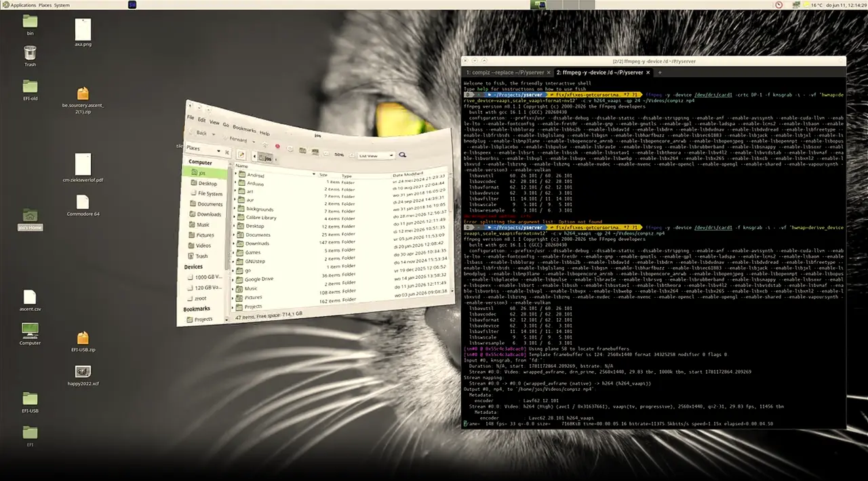Expand the Arduino folder row
The width and height of the screenshot is (868, 481).
(x=235, y=182)
